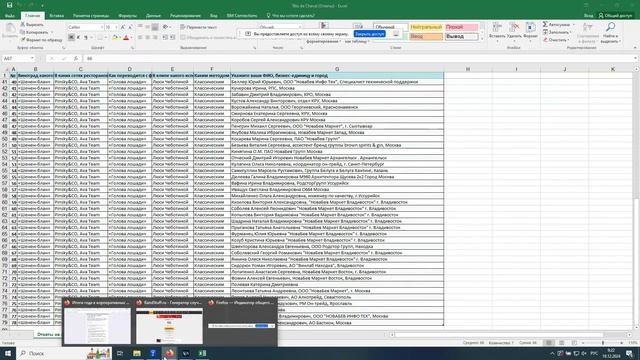Viewport: 640px width, 360px height.
Task: Open font color dropdown arrow
Action: click(131, 38)
